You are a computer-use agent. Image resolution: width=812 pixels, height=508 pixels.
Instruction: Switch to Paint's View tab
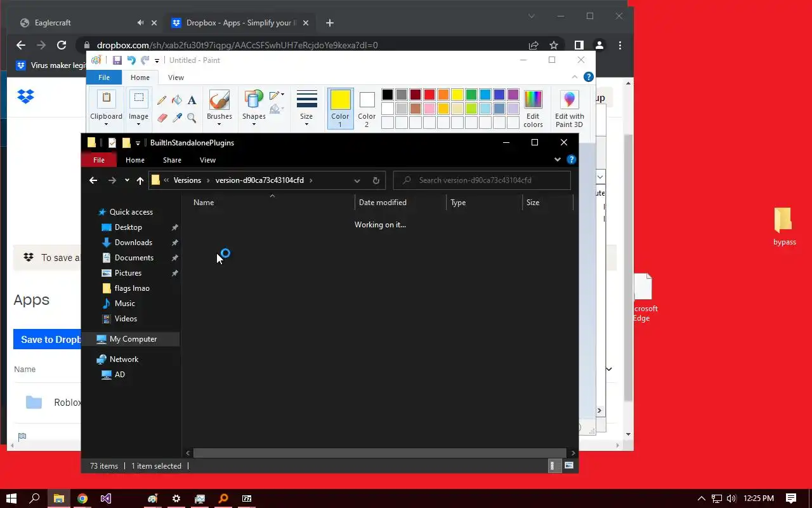click(176, 77)
